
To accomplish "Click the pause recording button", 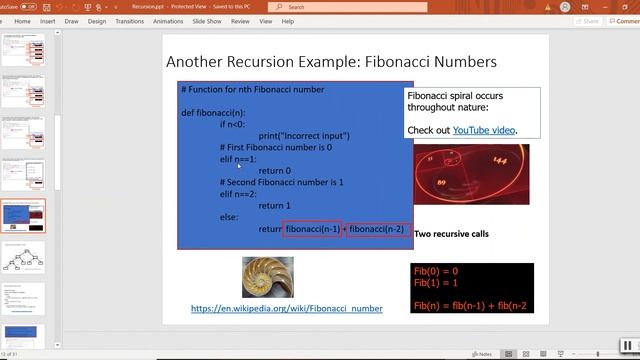I will point(628,345).
